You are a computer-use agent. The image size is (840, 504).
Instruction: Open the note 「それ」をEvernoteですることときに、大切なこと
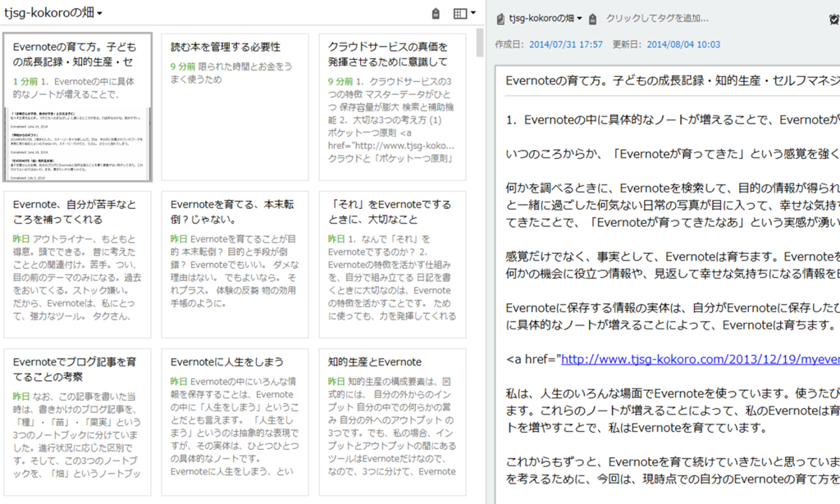pyautogui.click(x=392, y=265)
